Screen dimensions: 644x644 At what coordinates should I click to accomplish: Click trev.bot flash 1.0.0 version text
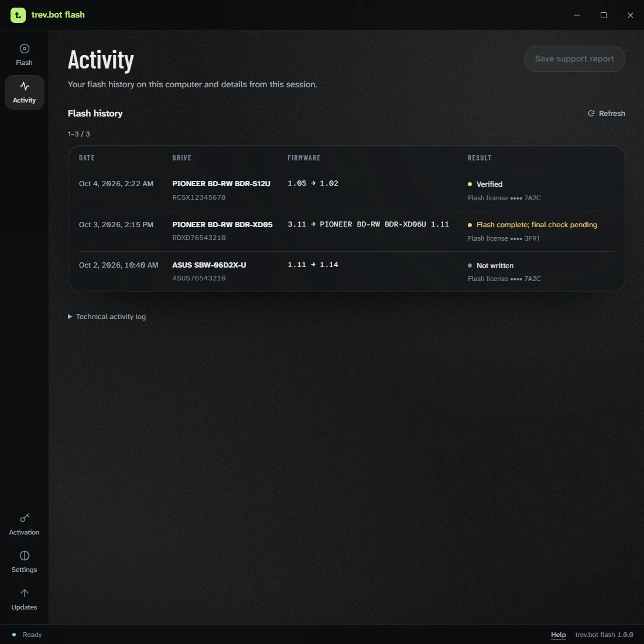click(604, 635)
